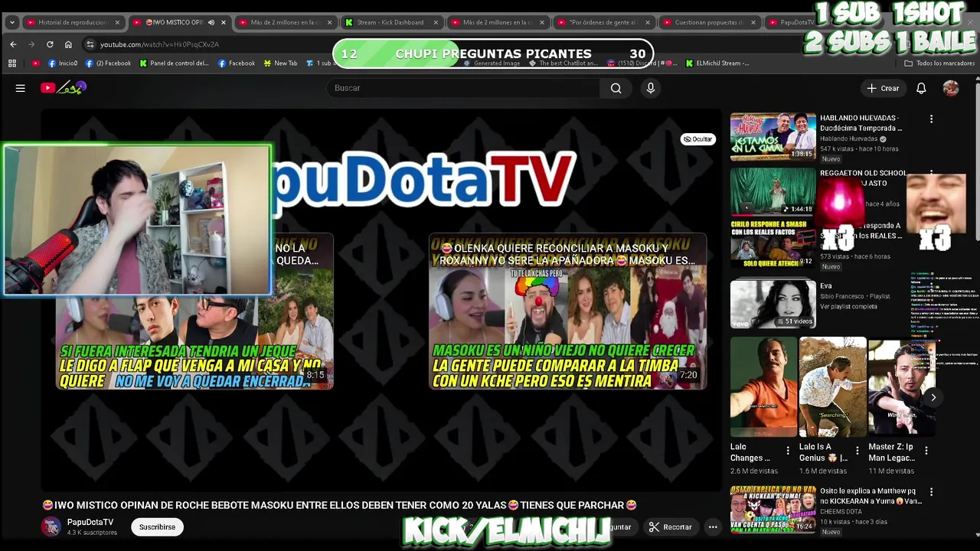980x551 pixels.
Task: Open 'Osito le explica a Matthew' thumbnail
Action: [773, 509]
